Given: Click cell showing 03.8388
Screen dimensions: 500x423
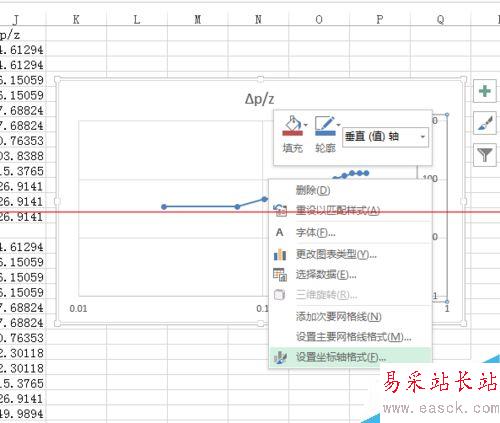Looking at the screenshot, I should click(x=23, y=156).
